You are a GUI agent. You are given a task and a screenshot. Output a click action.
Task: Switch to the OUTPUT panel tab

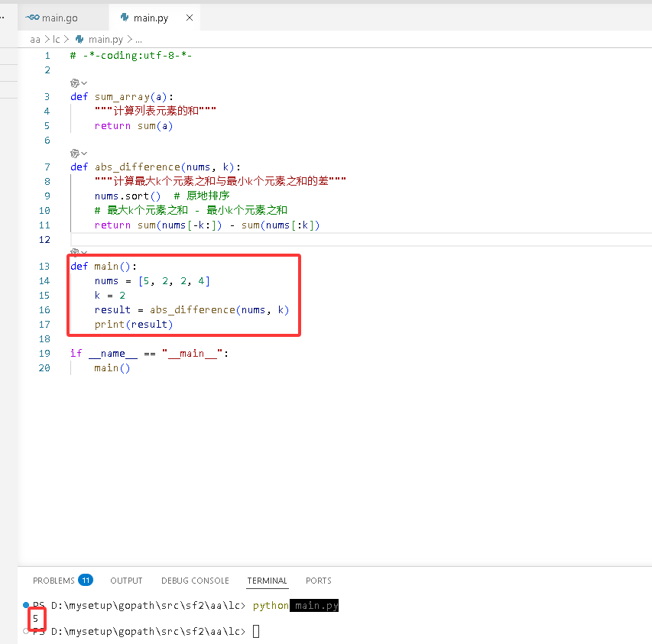(126, 581)
